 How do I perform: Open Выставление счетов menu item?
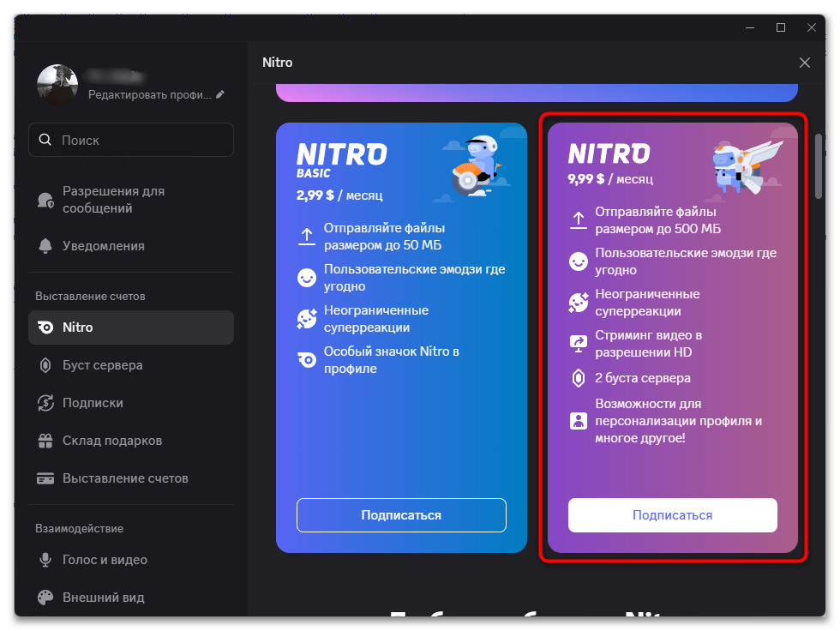[130, 478]
